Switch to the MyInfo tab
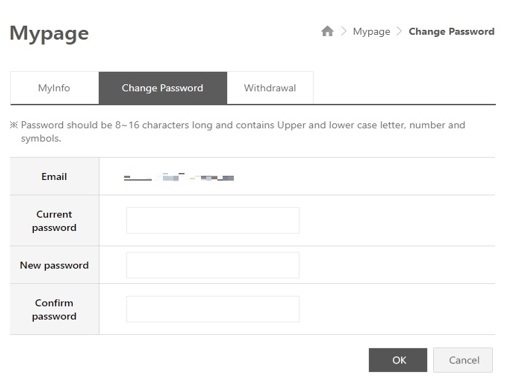This screenshot has height=381, width=509. [54, 88]
